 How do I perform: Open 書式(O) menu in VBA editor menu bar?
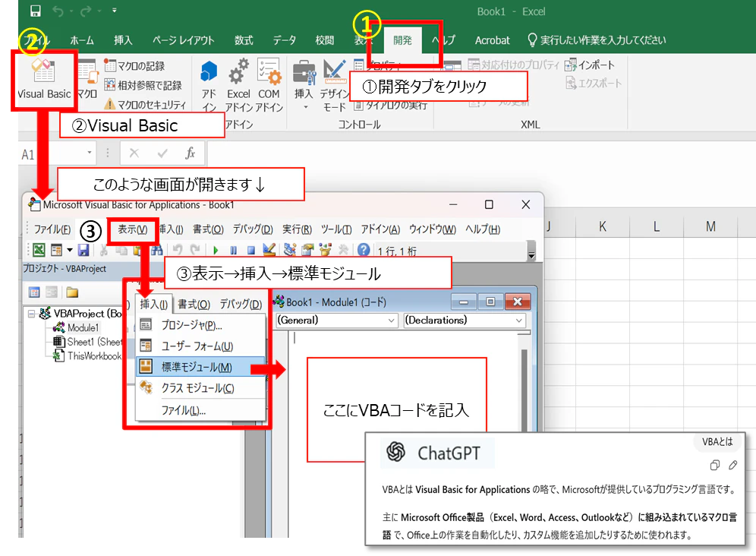[x=208, y=229]
